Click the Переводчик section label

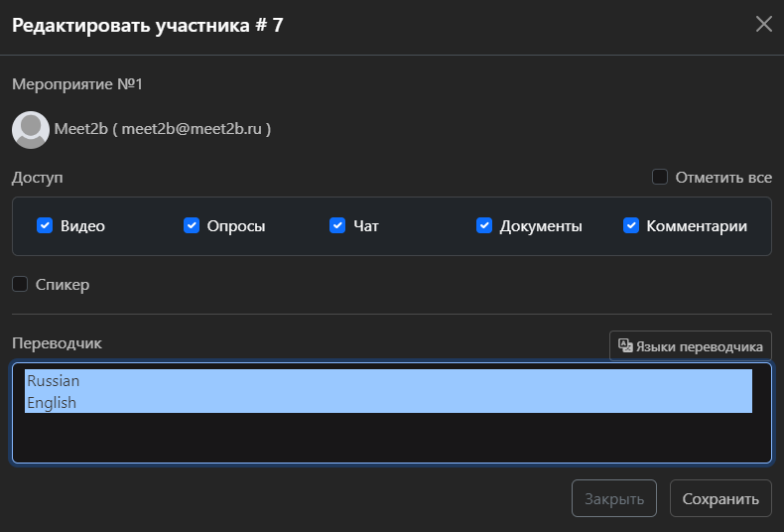point(57,343)
